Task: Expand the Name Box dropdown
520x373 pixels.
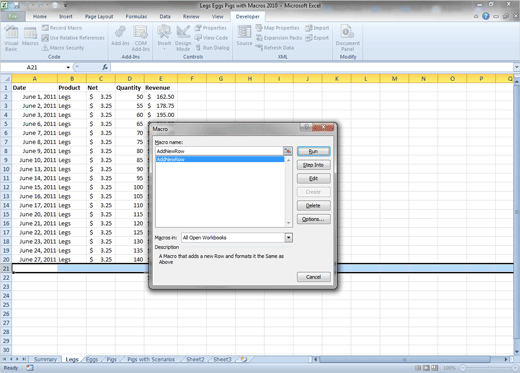Action: coord(68,67)
